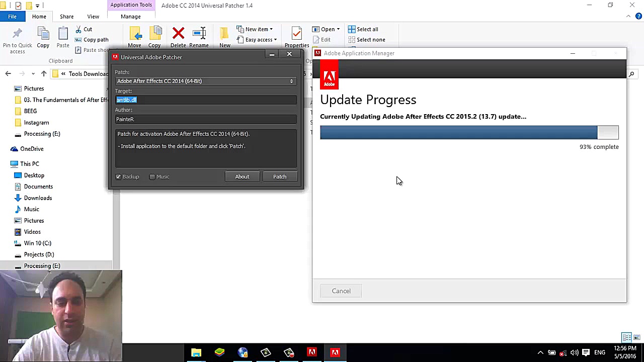
Task: Click the ENG language indicator
Action: [599, 352]
